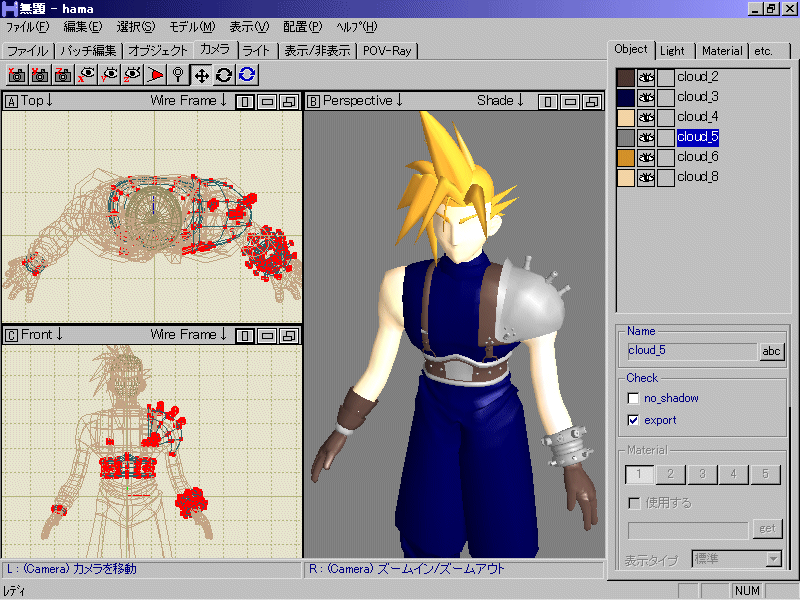Switch to the Light panel tab
Image resolution: width=800 pixels, height=600 pixels.
(672, 51)
